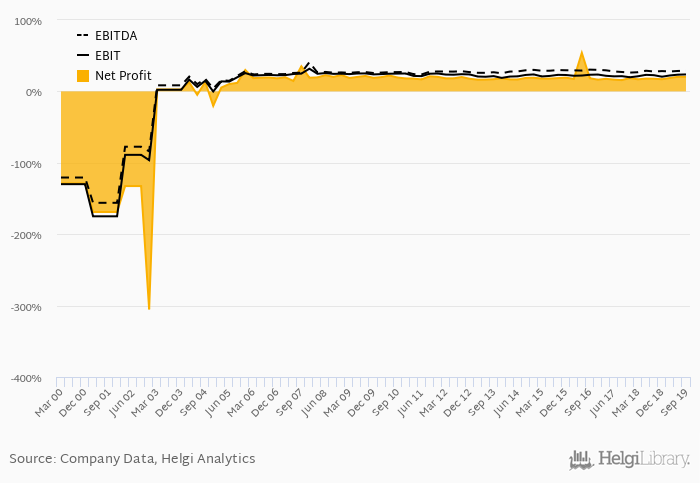Click the solid EBIT line legend icon

[83, 56]
